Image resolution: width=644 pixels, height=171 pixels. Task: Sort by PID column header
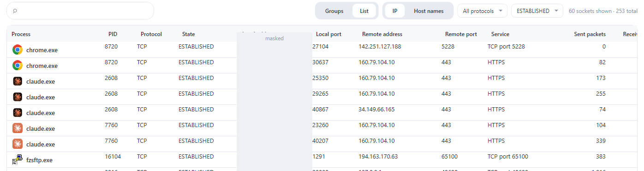(x=113, y=34)
